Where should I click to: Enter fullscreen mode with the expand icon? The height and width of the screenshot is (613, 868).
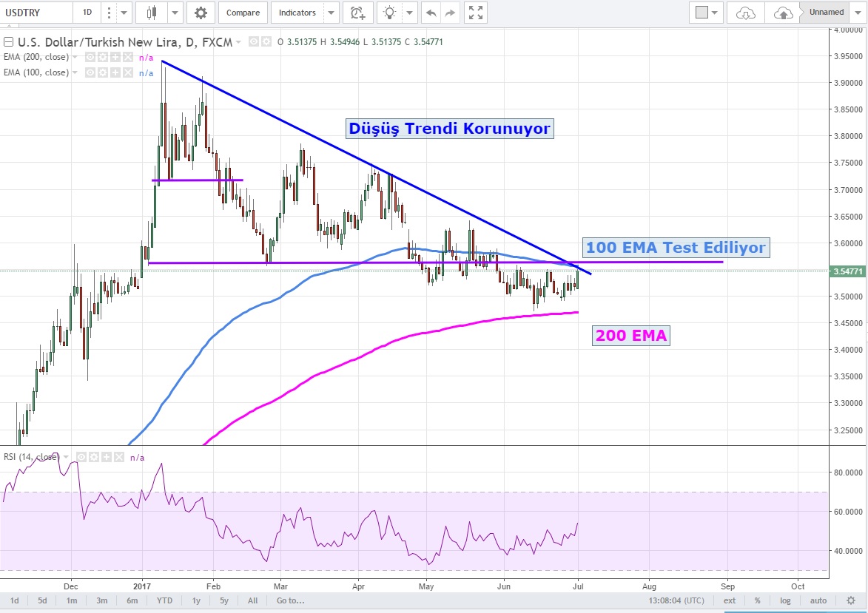click(477, 13)
